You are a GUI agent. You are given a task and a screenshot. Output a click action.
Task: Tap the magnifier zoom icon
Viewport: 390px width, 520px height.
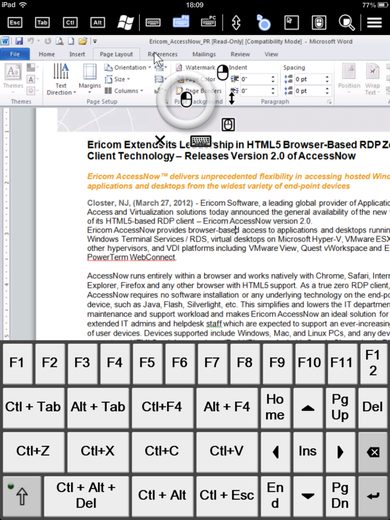click(347, 23)
